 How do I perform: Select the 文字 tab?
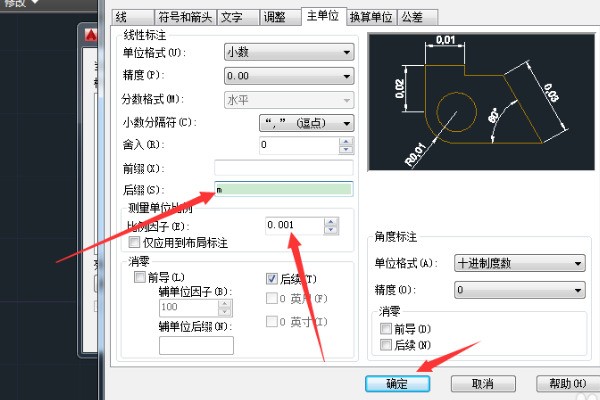click(237, 17)
